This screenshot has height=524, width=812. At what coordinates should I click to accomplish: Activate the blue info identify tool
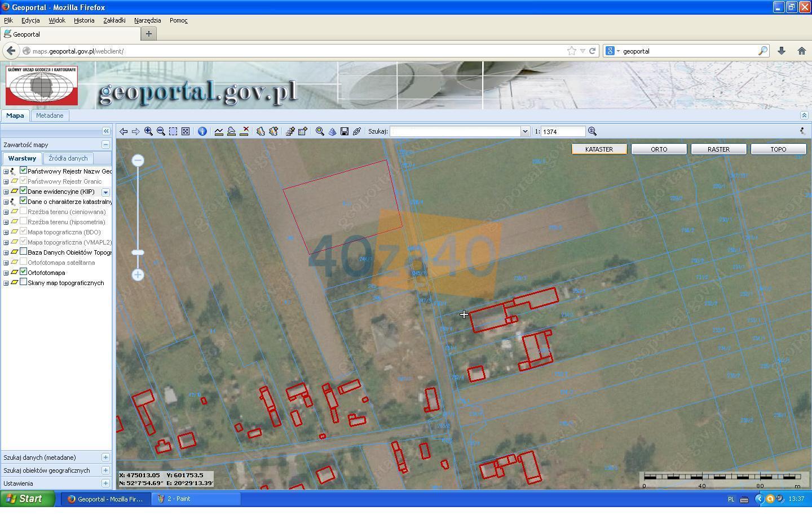(x=202, y=131)
